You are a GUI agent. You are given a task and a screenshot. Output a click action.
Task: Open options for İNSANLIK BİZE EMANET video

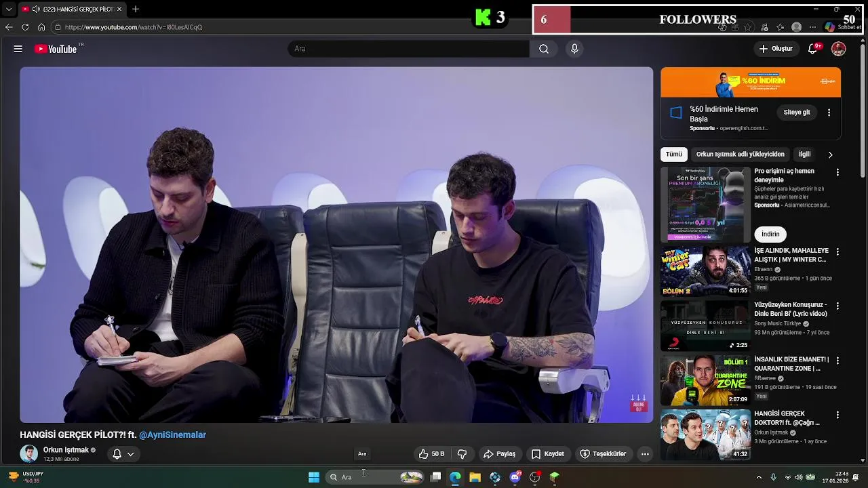point(837,360)
